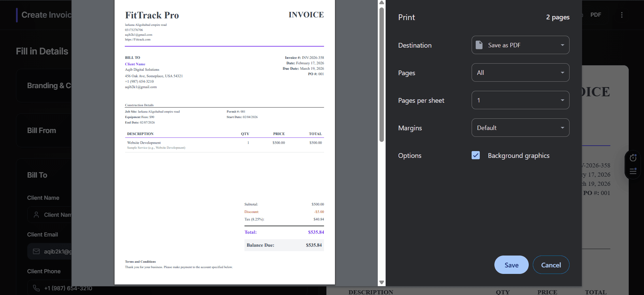Click the 'FitTrack Pro' heading in preview
This screenshot has height=295, width=644.
click(x=152, y=15)
